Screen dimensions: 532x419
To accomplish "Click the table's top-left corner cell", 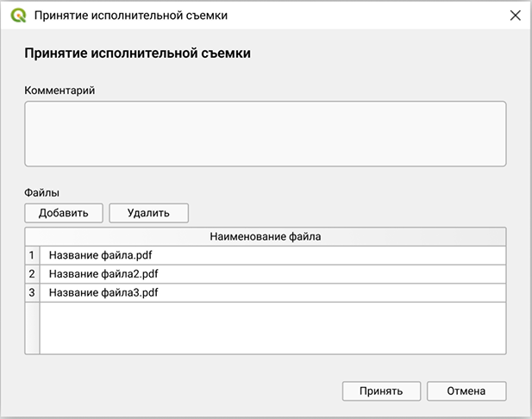I will (32, 235).
